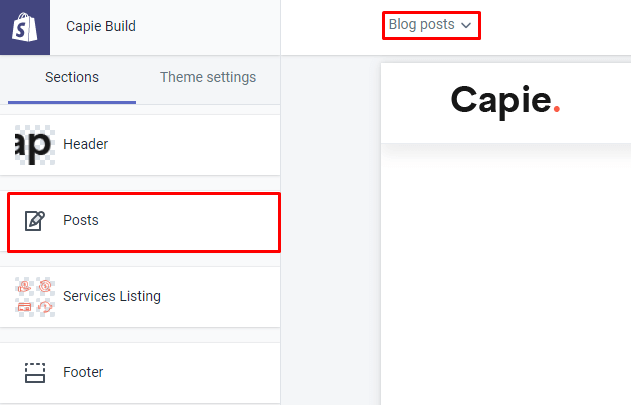Click the Capie logo in the preview
631x405 pixels.
pyautogui.click(x=505, y=101)
